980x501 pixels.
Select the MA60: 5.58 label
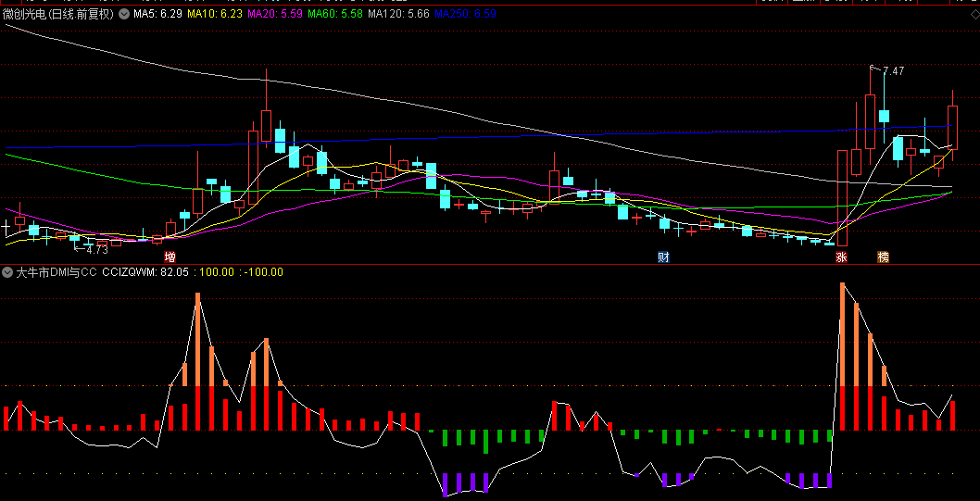[x=335, y=14]
